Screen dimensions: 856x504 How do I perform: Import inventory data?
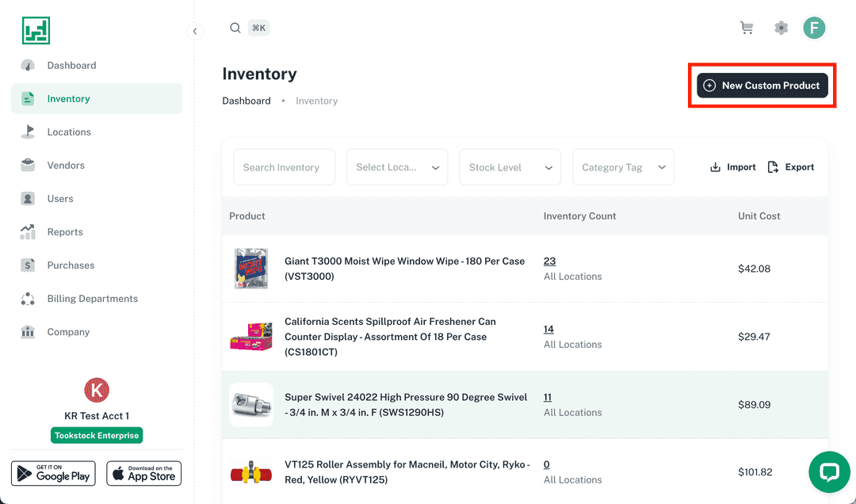pos(732,167)
